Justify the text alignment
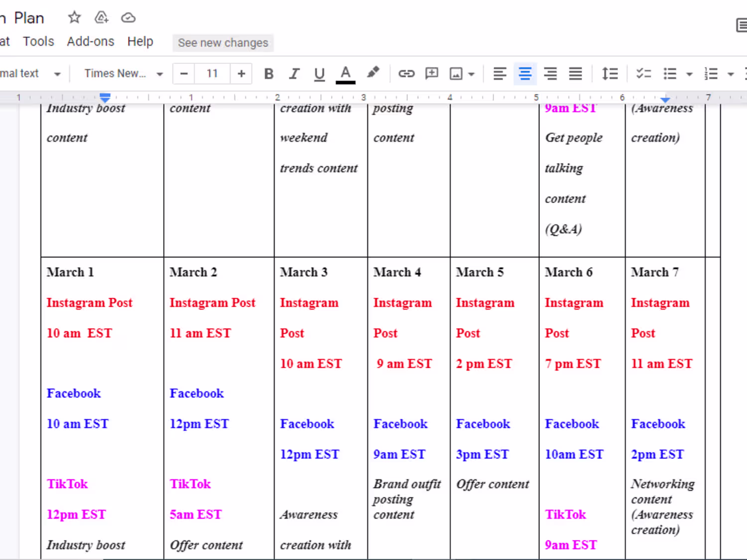Screen dimensions: 747x560 [x=576, y=74]
